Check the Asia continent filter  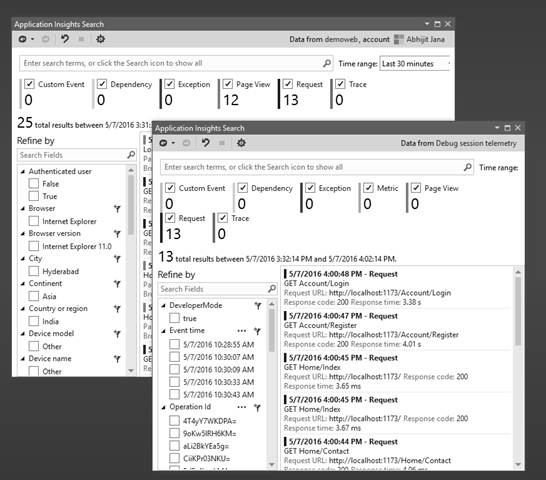click(x=34, y=296)
